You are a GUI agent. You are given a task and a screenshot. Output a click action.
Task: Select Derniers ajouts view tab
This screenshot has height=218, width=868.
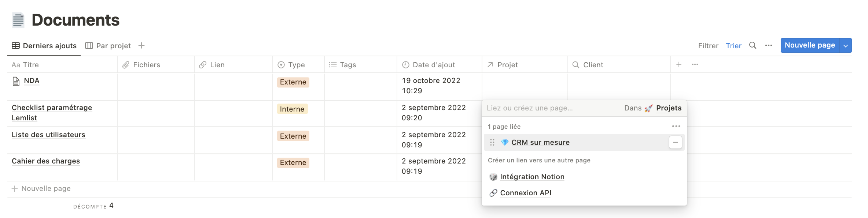tap(44, 46)
